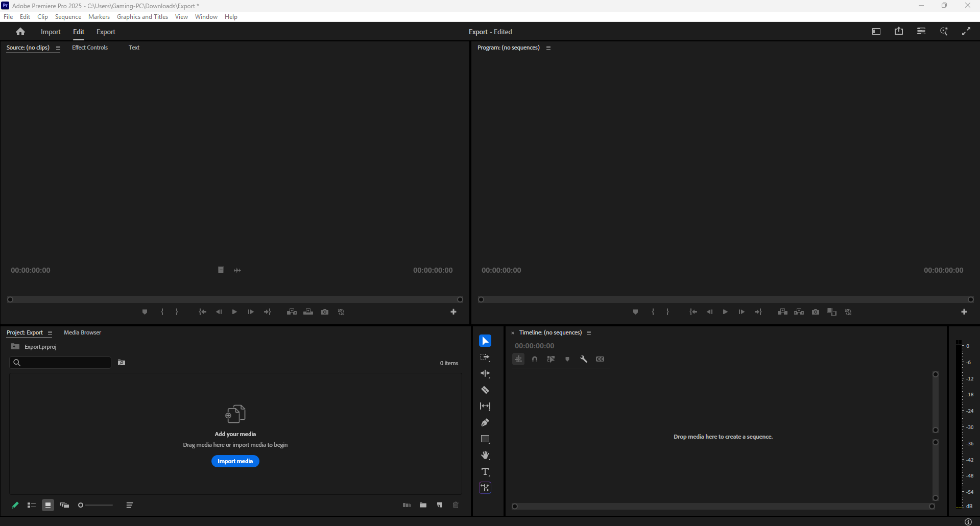The image size is (980, 526).
Task: Click the Quick Export share icon
Action: tap(898, 32)
